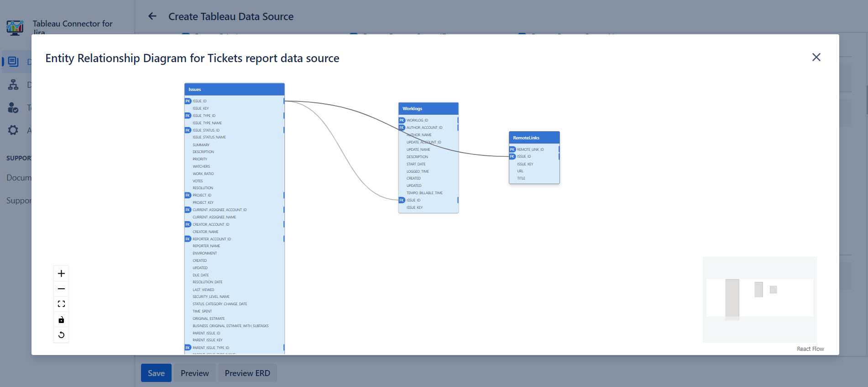The height and width of the screenshot is (387, 868).
Task: Select the Worklogs table header
Action: [x=428, y=109]
